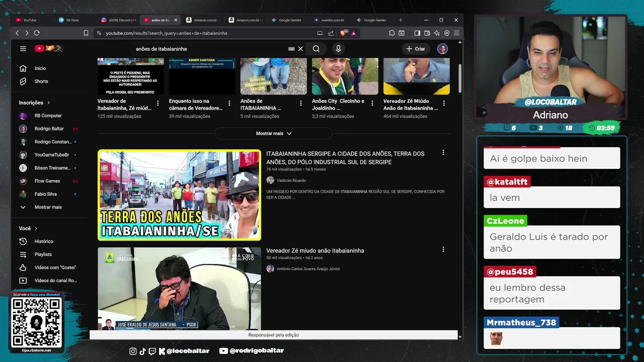Toggle the browser sidebar panel icon

tap(417, 33)
